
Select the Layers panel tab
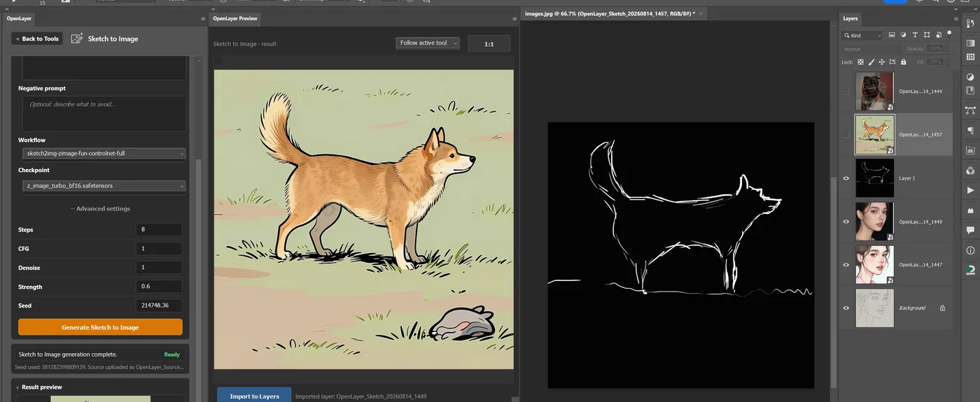(850, 19)
